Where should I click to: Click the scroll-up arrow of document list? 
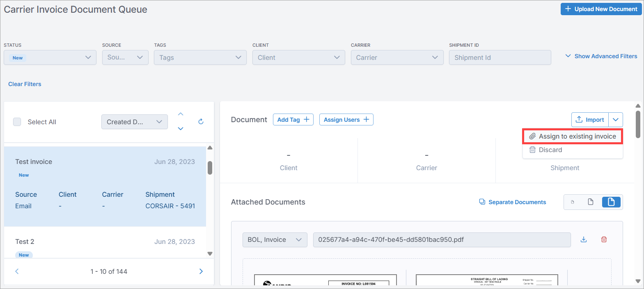coord(210,148)
